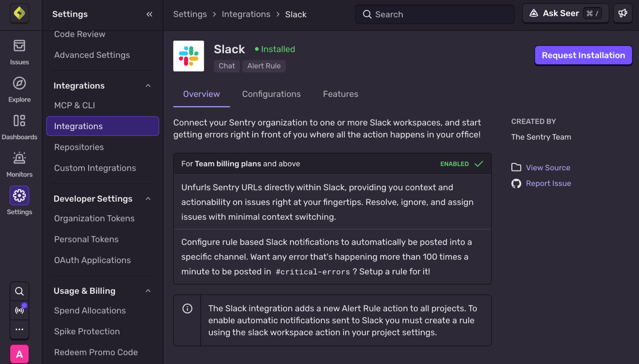The image size is (639, 364).
Task: Click the Slack logo thumbnail
Action: [x=189, y=56]
